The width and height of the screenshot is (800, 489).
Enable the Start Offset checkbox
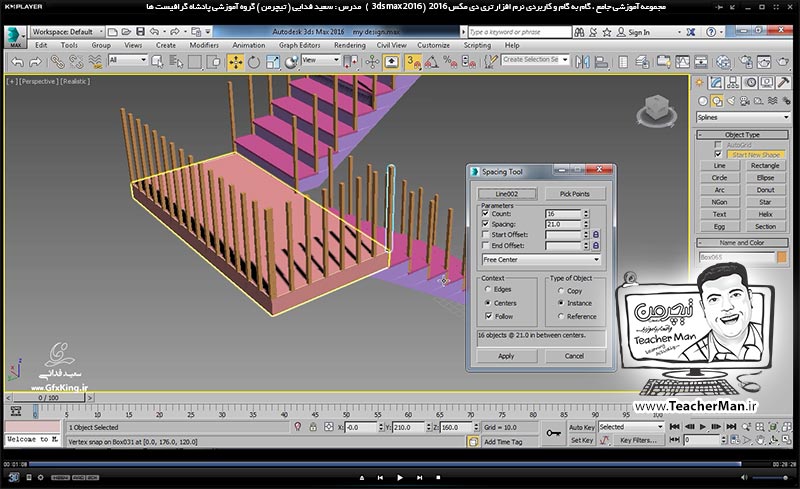485,235
